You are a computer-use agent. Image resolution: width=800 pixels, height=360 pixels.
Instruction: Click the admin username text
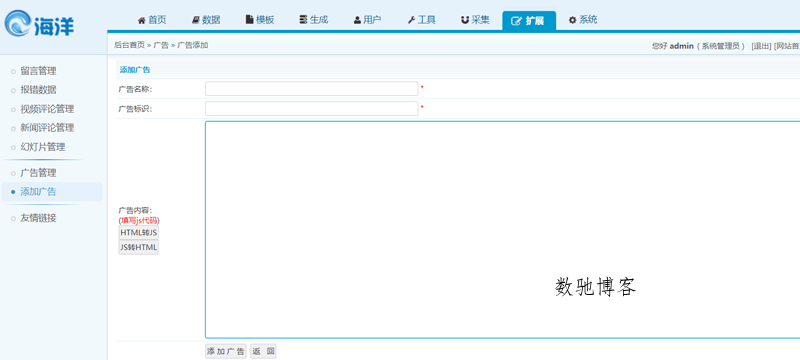click(x=681, y=46)
